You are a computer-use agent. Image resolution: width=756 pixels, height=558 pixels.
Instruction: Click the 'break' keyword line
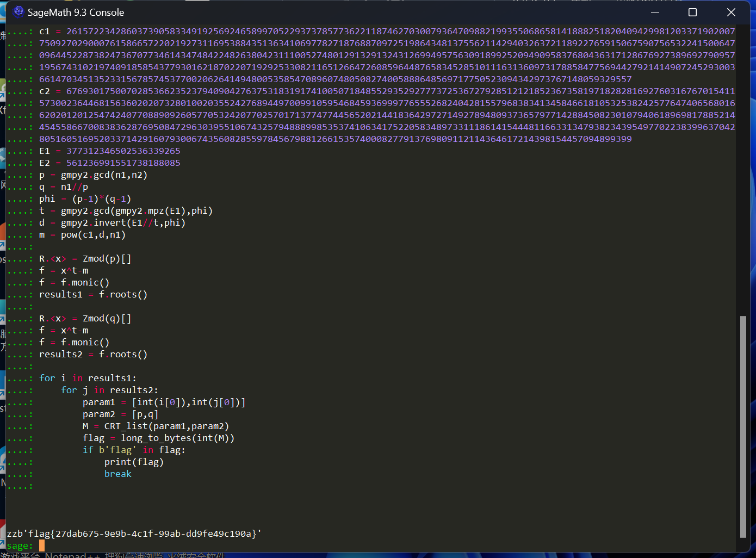[118, 474]
